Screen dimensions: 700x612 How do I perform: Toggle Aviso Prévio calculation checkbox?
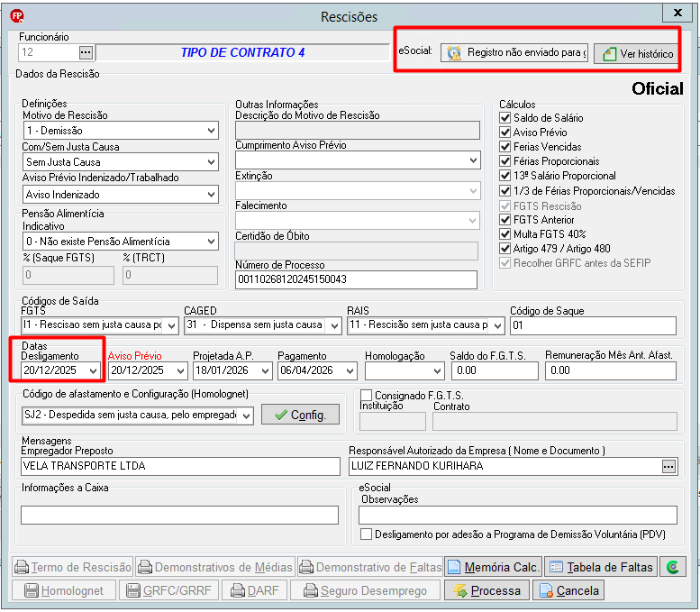(x=505, y=132)
